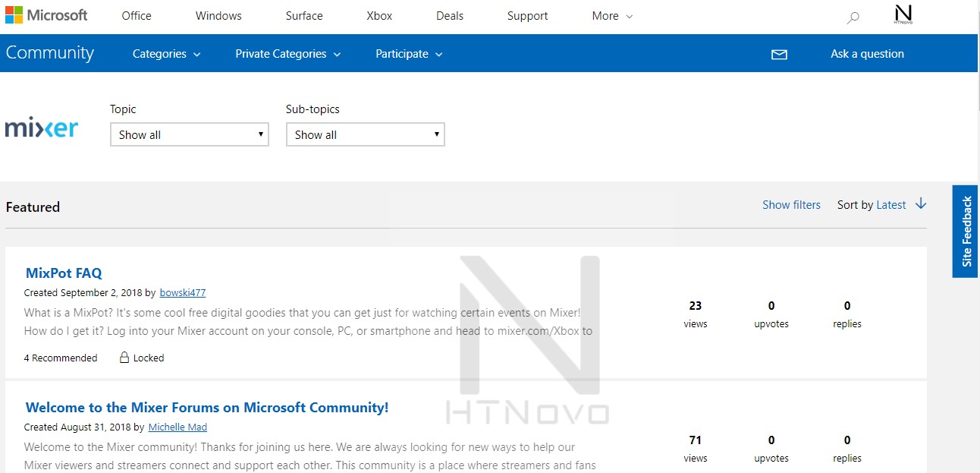Open the Sub-topics Show all dropdown
Viewport: 980px width, 473px height.
[365, 134]
